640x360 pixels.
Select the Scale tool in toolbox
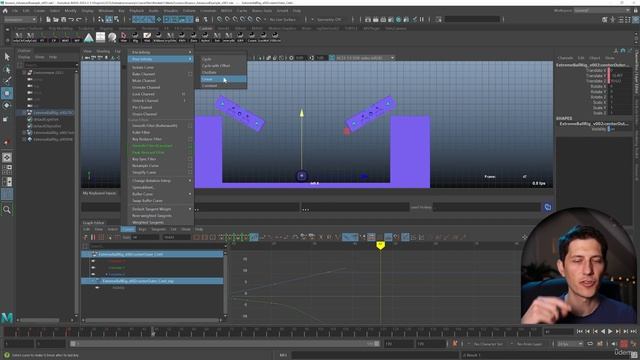pos(6,119)
